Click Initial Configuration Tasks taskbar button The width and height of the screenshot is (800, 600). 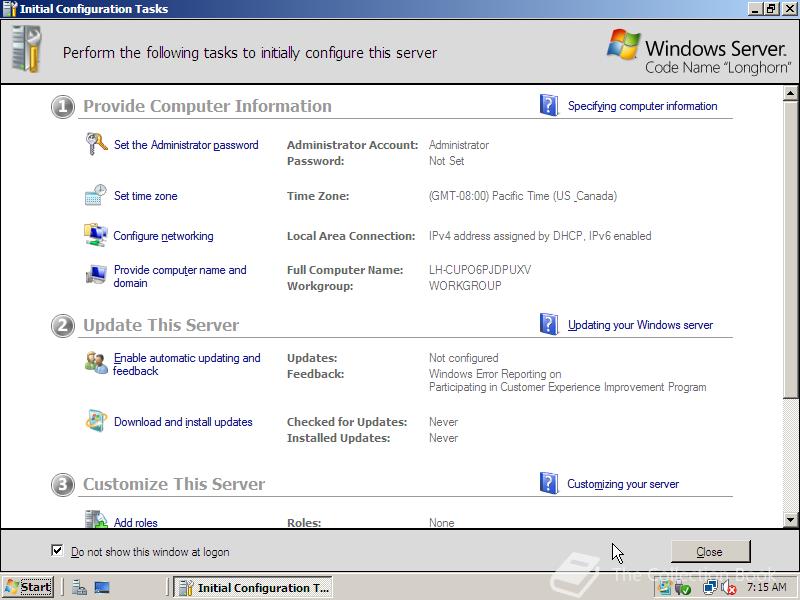[x=253, y=587]
